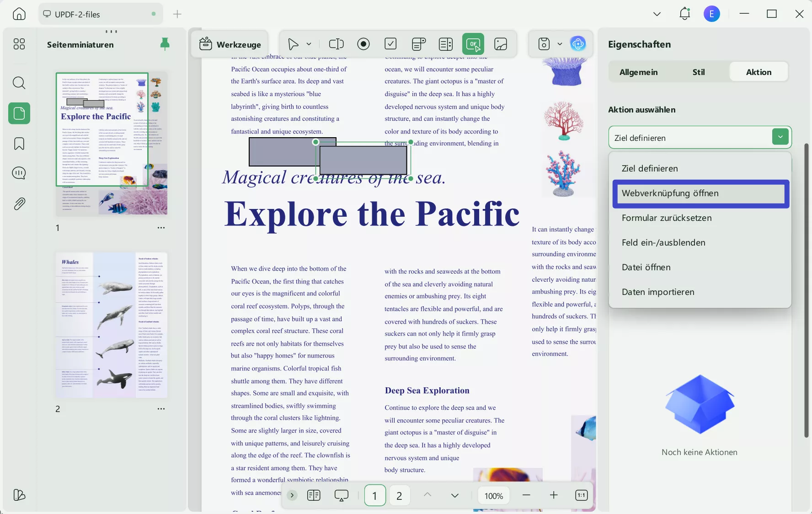Image resolution: width=812 pixels, height=514 pixels.
Task: Pin the Seitenminiaturen panel
Action: point(165,44)
